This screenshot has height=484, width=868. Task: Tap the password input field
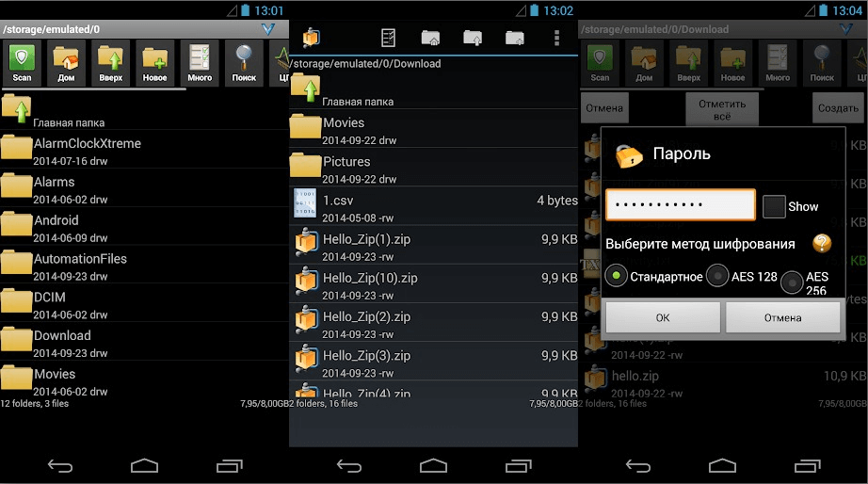(x=680, y=205)
